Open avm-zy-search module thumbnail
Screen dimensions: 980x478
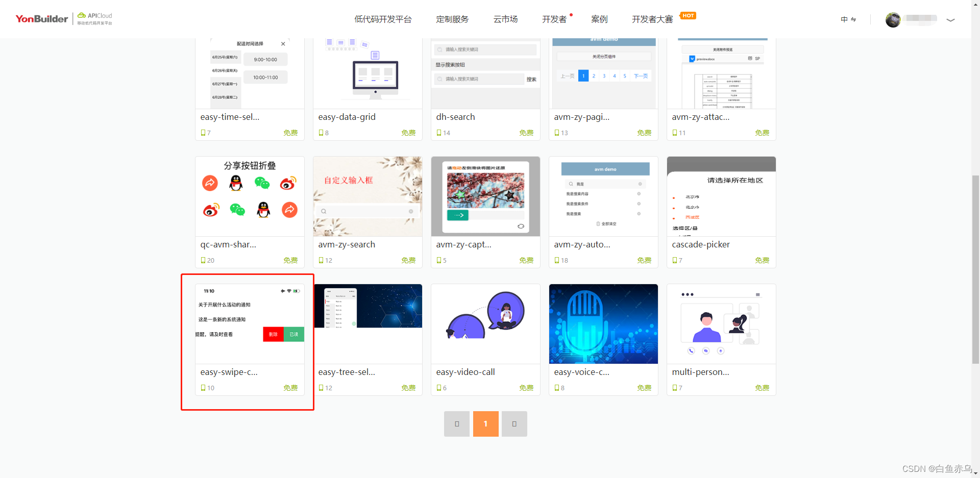coord(367,196)
